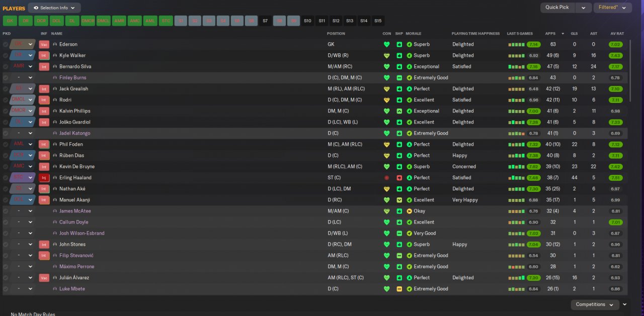The image size is (644, 316).
Task: Click Manuel Akanji's sharpness icon
Action: [399, 200]
